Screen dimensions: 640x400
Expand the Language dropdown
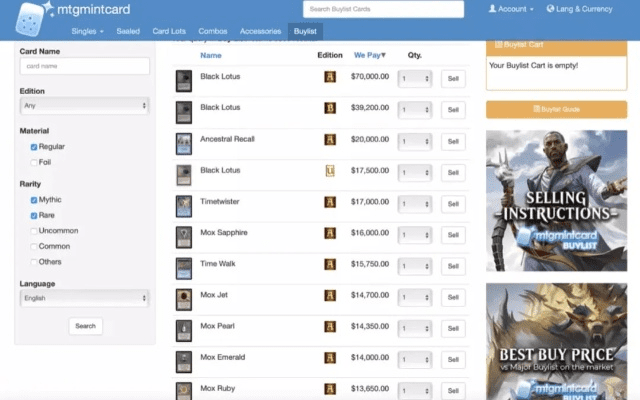pos(84,298)
